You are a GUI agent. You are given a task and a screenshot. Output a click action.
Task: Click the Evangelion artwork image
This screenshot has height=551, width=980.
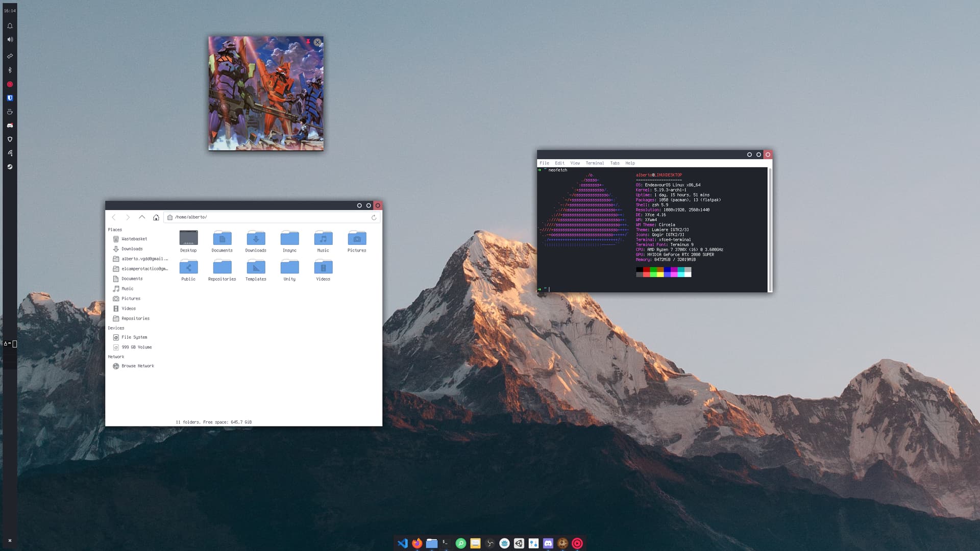[x=266, y=93]
